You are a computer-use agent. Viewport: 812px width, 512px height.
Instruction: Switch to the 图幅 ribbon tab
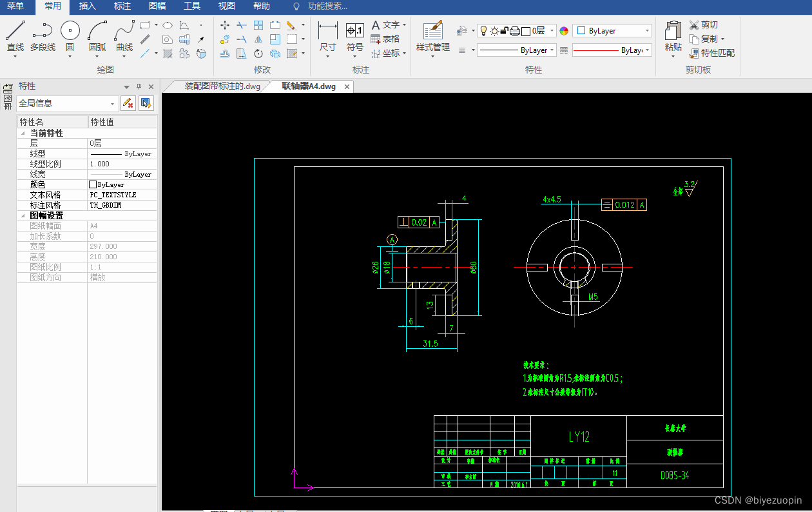point(157,6)
